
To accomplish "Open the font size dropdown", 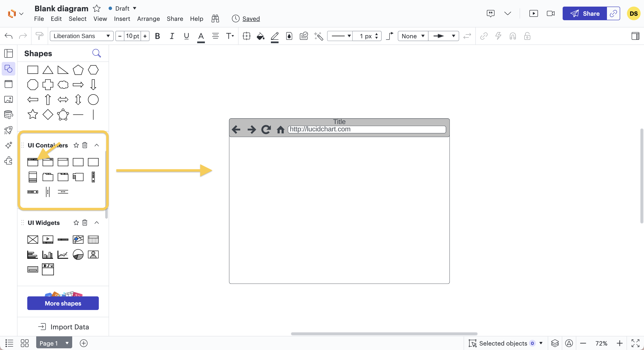I will point(132,36).
